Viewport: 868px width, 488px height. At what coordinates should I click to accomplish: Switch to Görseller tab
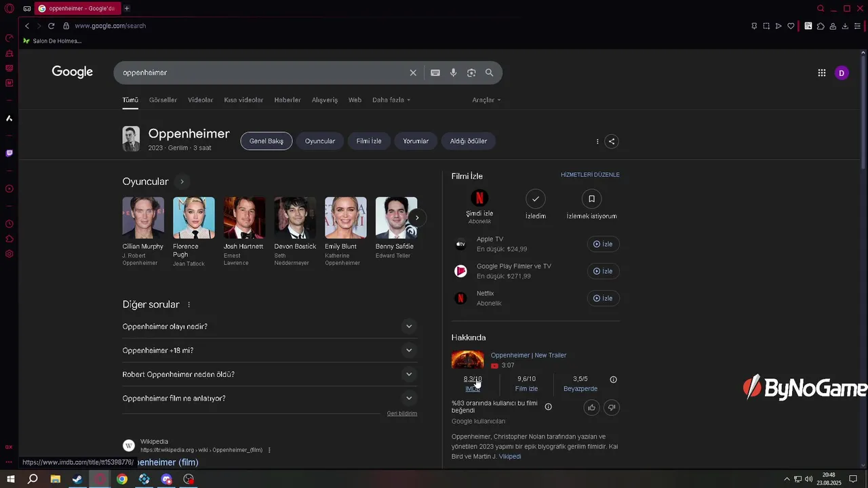163,100
